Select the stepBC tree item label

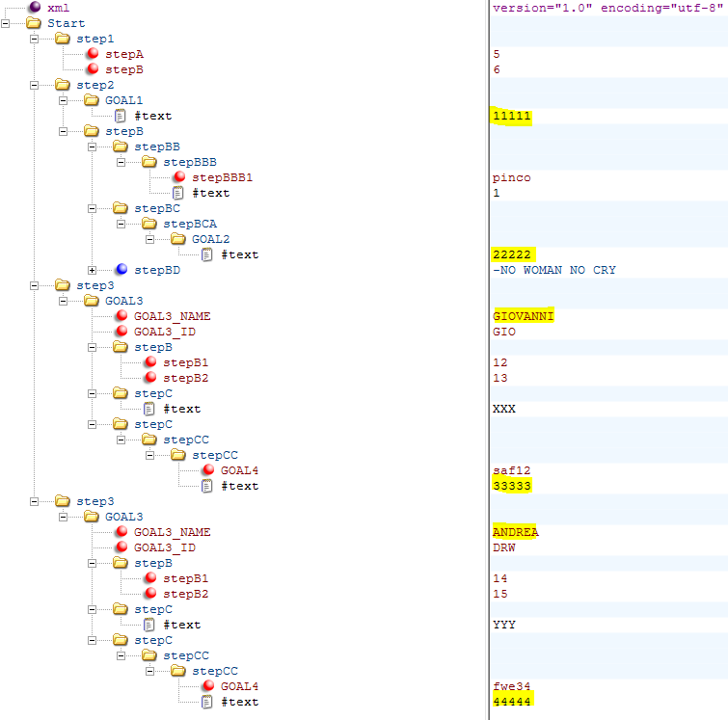(x=156, y=208)
